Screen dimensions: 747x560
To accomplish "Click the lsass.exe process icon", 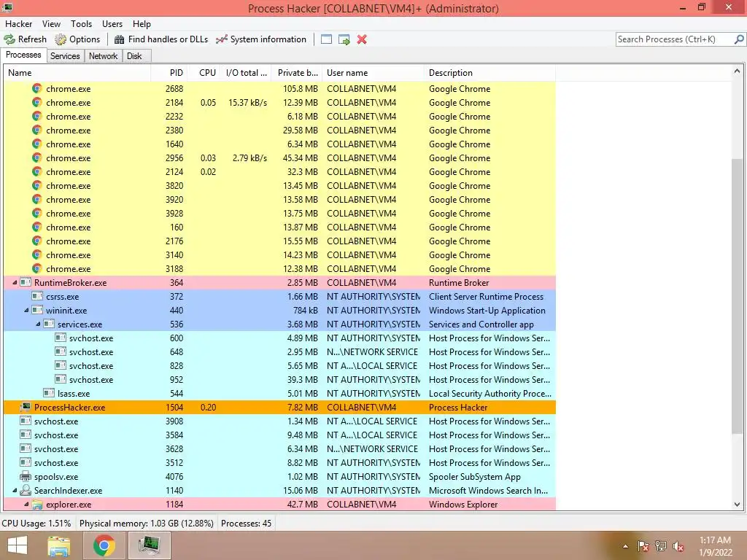I will 49,393.
